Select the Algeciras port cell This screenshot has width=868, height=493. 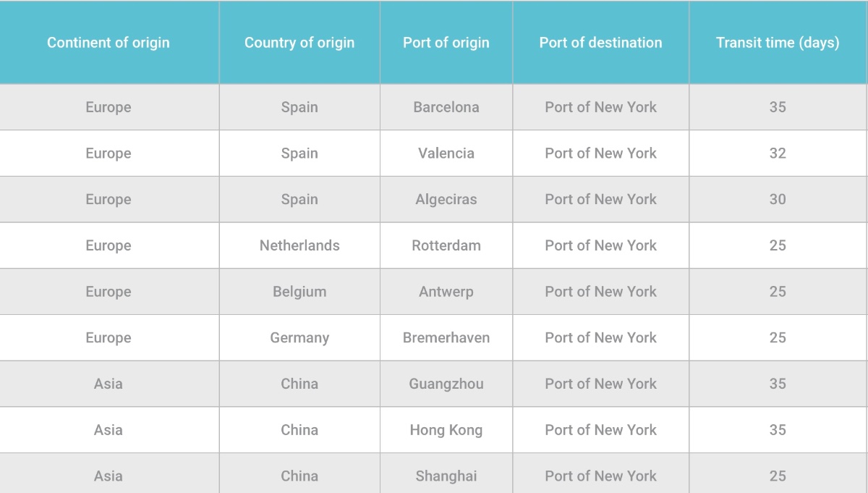(446, 200)
